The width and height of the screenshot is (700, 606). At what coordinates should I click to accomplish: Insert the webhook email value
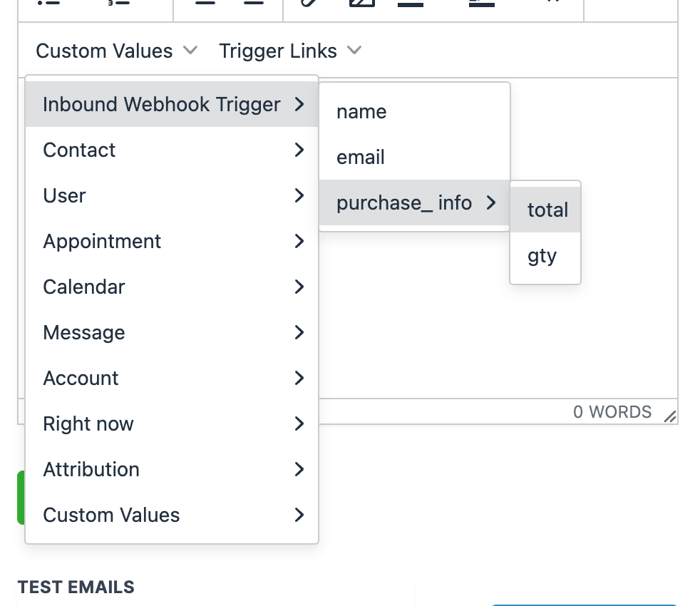click(361, 157)
